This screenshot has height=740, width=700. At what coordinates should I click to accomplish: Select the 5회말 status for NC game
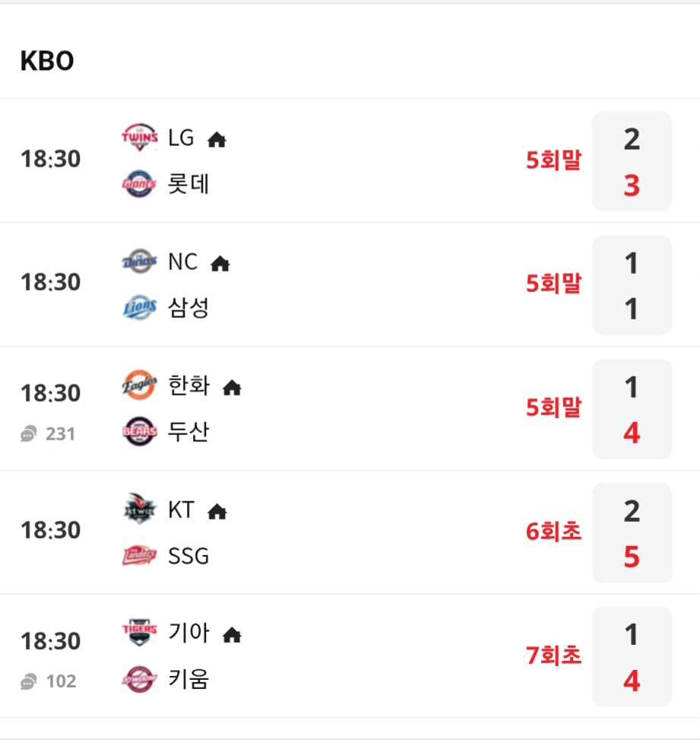click(x=553, y=284)
